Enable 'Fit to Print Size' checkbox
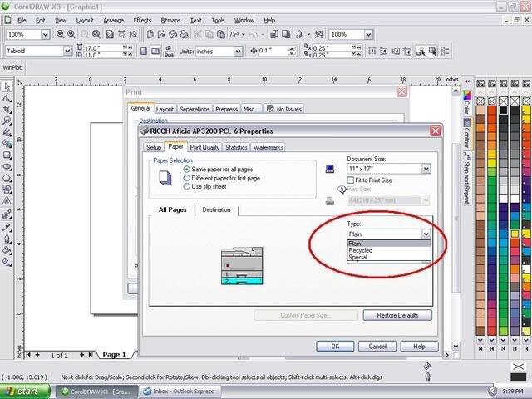 (x=351, y=180)
